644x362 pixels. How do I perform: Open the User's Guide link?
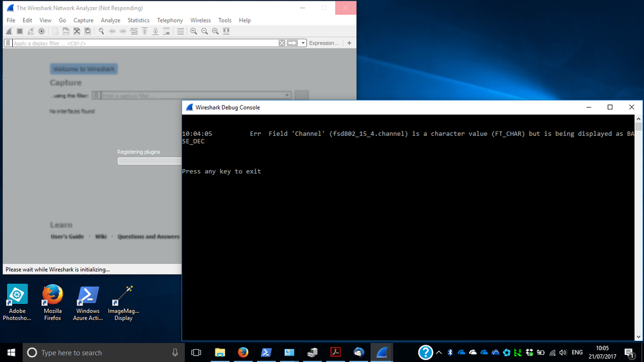(x=67, y=237)
